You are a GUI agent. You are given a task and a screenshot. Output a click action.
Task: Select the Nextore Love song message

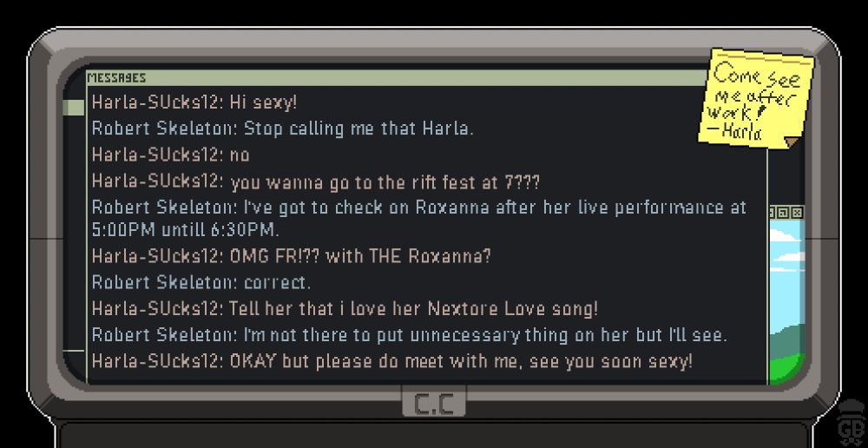point(345,308)
